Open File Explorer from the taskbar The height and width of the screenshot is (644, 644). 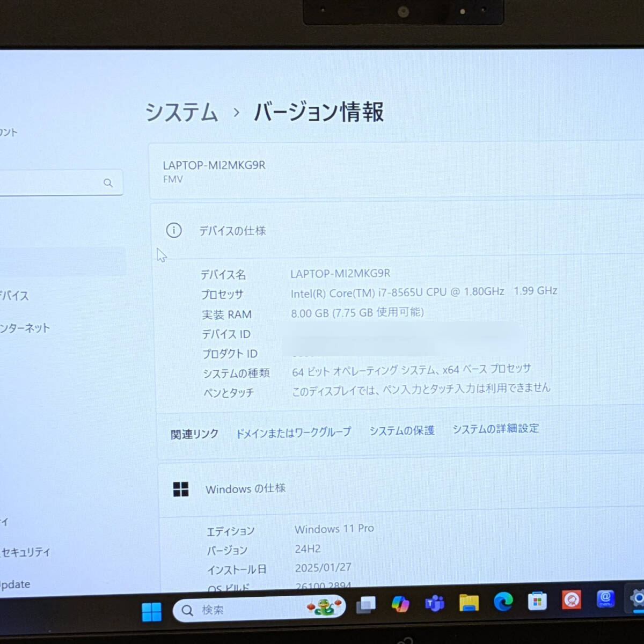coord(469,603)
